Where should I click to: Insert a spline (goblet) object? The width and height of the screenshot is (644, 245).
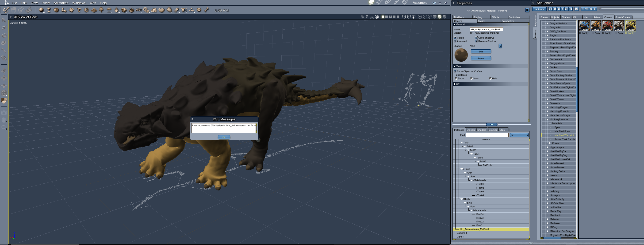click(x=49, y=10)
